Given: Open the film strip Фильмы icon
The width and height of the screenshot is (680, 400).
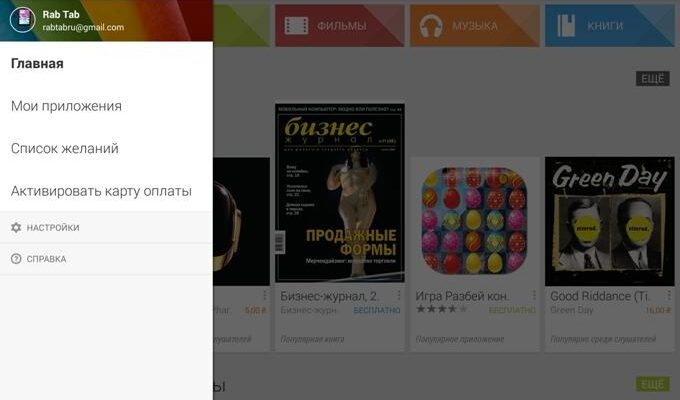Looking at the screenshot, I should coord(296,26).
